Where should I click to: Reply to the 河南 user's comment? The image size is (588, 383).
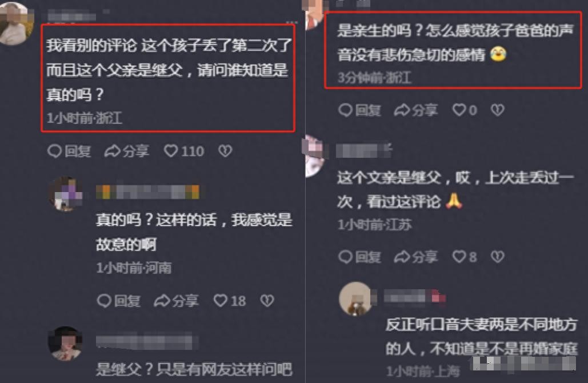119,301
